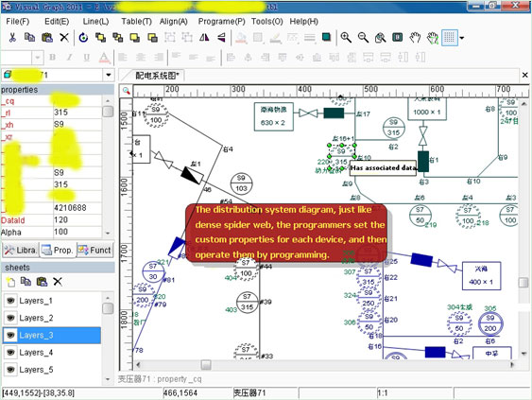Select the Layers_3 sheet entry
Viewport: 532px width, 400px height.
point(52,335)
